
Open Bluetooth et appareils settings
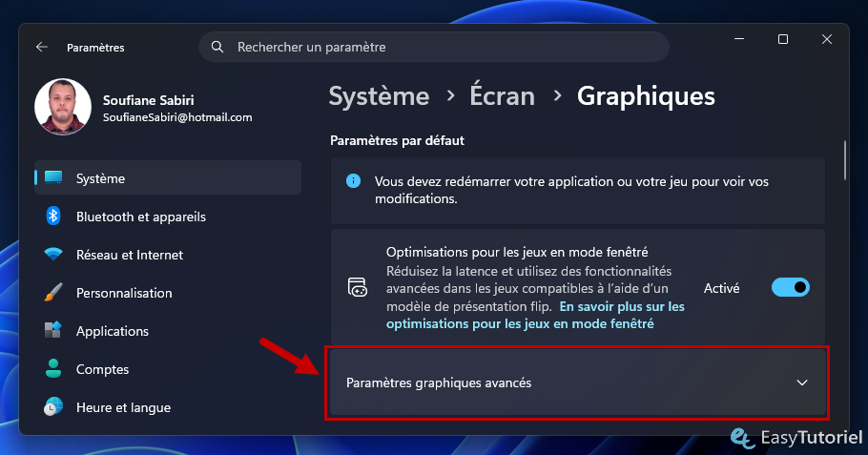168,217
